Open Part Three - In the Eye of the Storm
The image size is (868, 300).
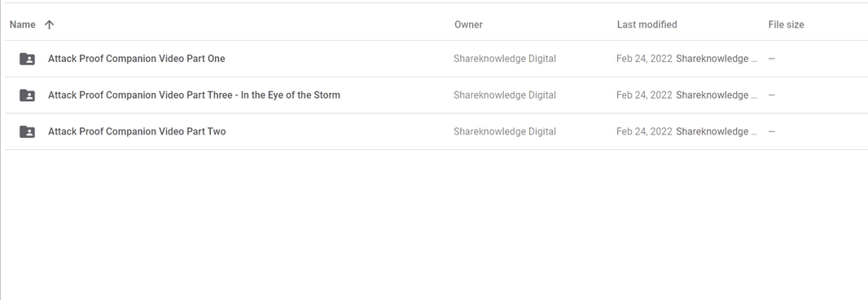(x=195, y=95)
